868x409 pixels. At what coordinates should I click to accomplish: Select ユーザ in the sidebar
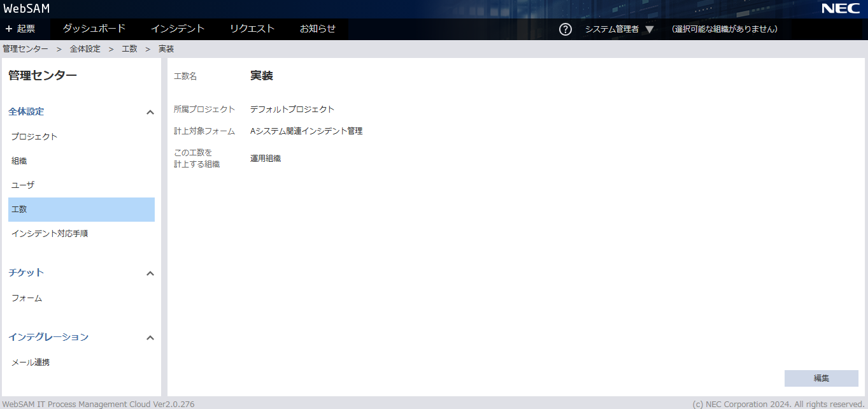click(x=23, y=185)
